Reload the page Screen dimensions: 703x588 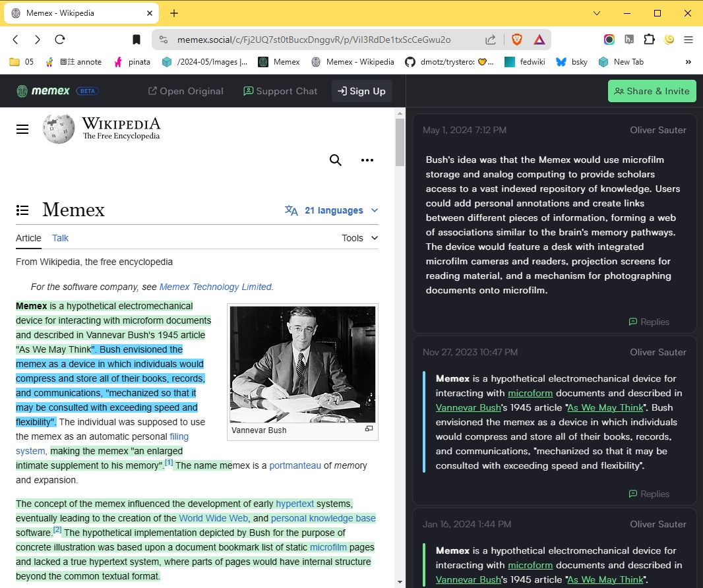pos(60,40)
